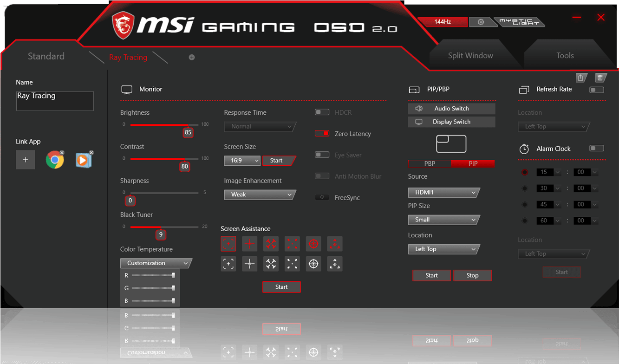This screenshot has width=619, height=364.
Task: Enable the Alarm Clock toggle
Action: (597, 148)
